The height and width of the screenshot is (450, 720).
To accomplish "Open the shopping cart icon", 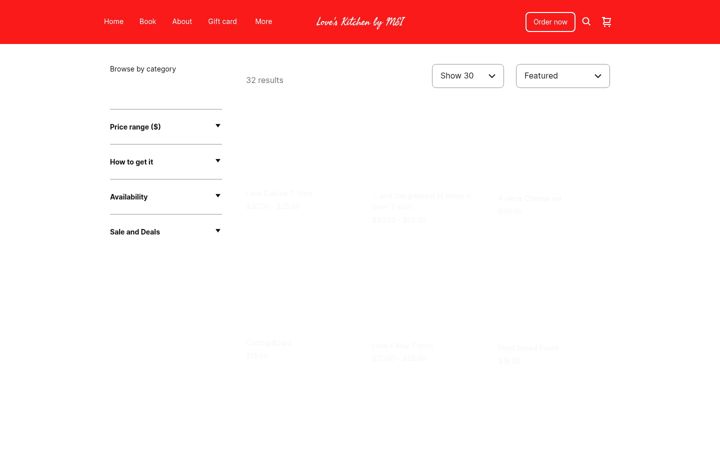I will click(606, 22).
